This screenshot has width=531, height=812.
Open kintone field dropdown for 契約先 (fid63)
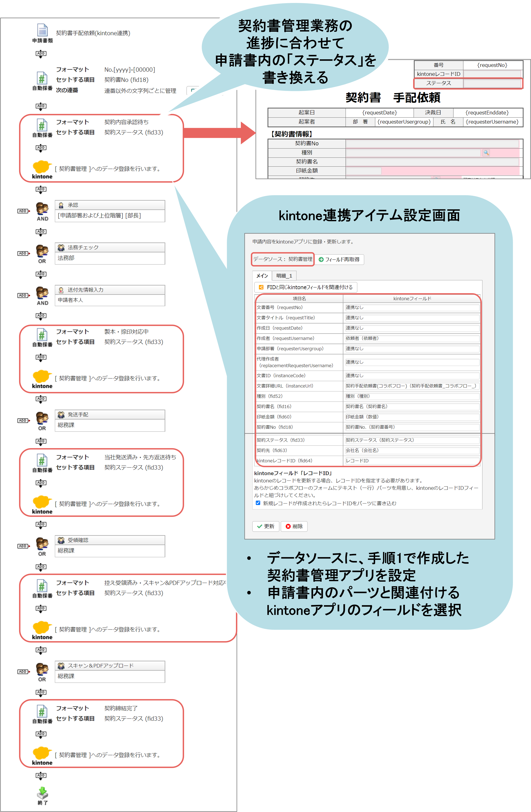point(412,450)
